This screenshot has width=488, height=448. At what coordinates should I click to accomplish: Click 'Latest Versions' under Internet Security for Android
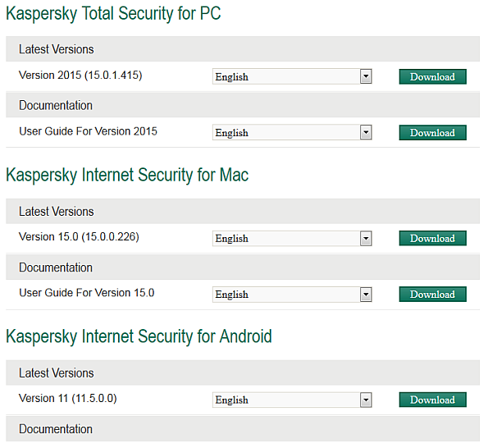[x=56, y=373]
